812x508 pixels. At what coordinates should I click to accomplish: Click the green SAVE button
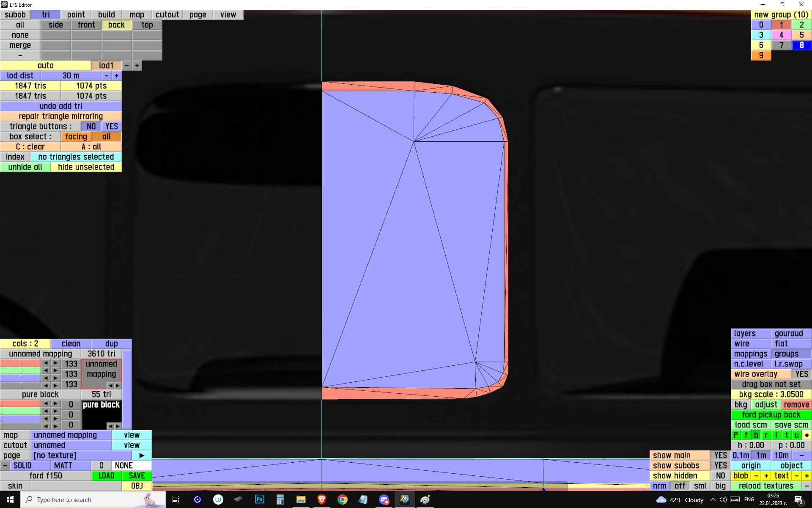tap(137, 476)
